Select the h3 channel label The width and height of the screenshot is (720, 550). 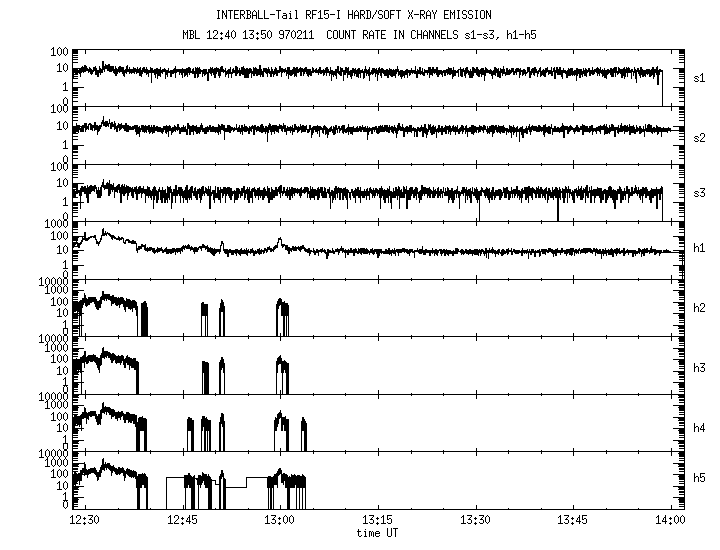tap(700, 368)
